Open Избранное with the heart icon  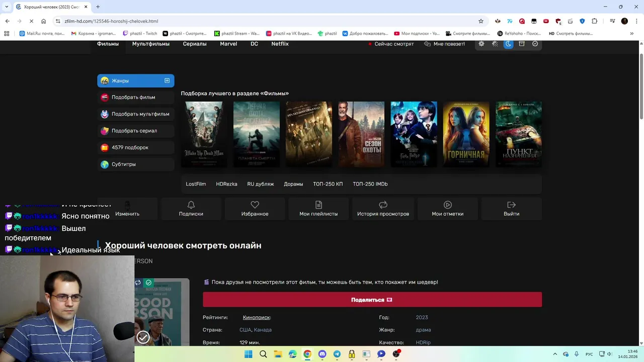tap(255, 209)
